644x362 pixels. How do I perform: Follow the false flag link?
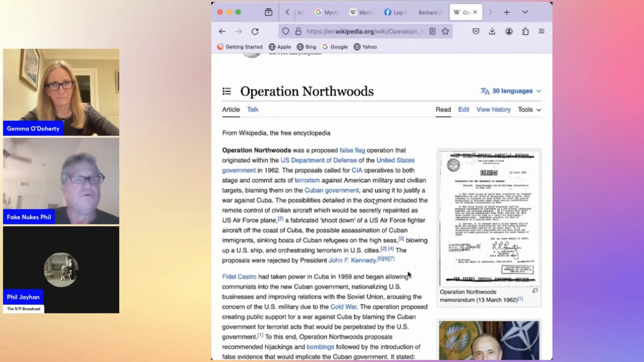(352, 150)
